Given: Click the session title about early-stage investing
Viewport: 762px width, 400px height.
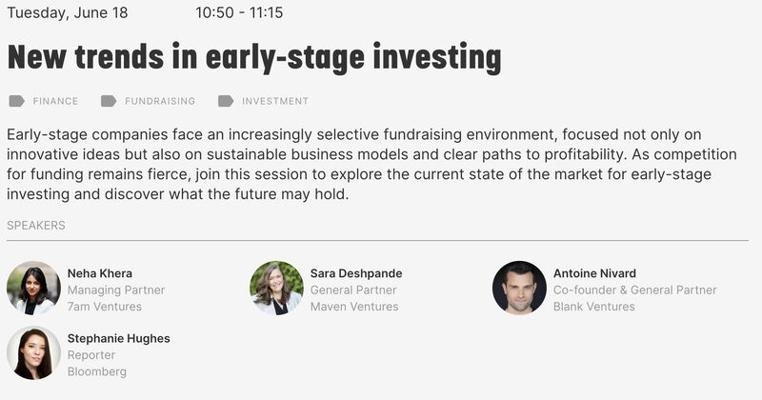Looking at the screenshot, I should click(x=254, y=57).
